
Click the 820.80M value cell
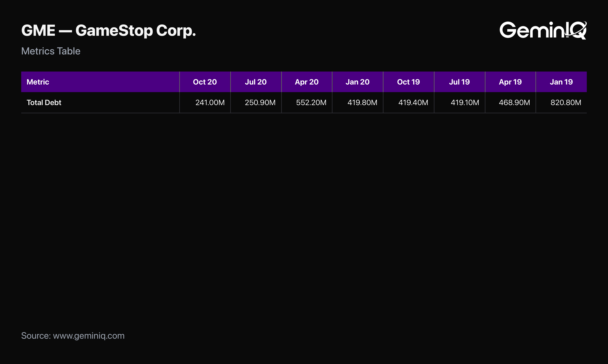[x=561, y=103]
